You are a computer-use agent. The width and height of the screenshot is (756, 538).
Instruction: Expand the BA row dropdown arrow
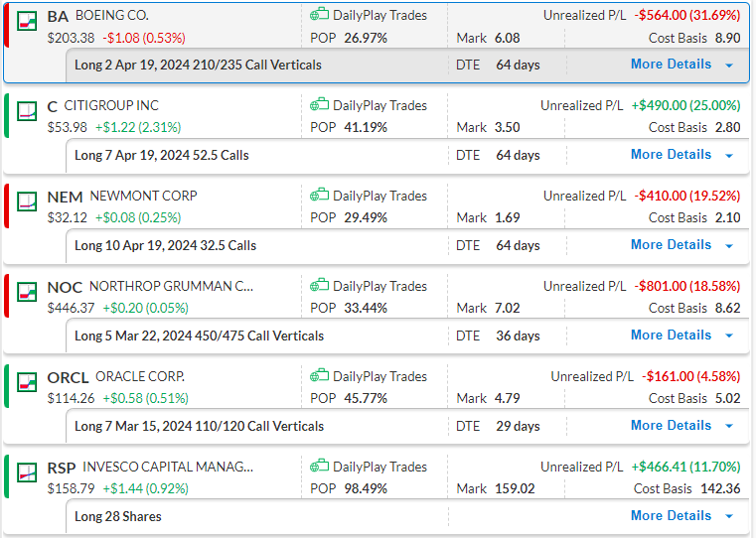coord(729,66)
